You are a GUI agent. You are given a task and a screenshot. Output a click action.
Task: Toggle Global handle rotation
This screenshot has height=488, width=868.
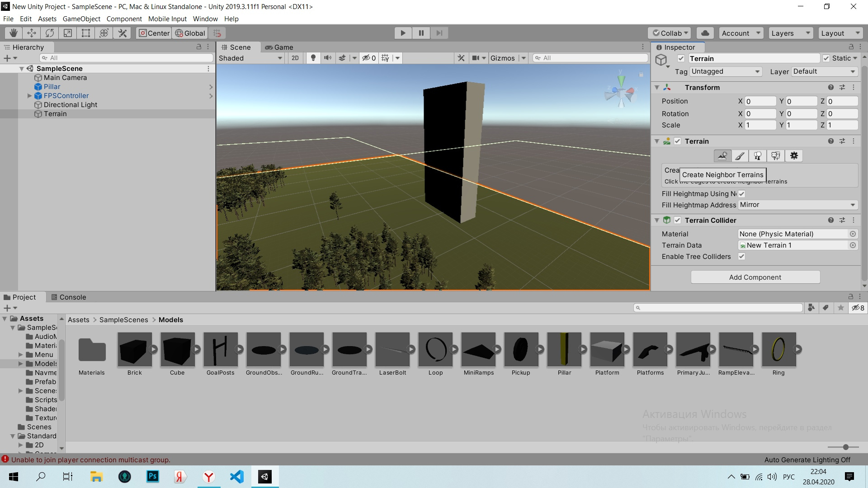click(x=190, y=33)
